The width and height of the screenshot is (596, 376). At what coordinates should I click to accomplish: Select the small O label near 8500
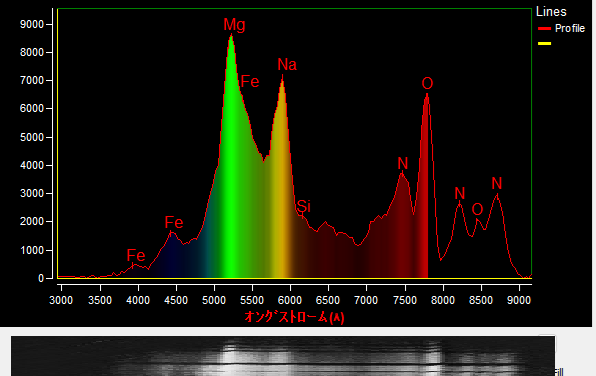[477, 209]
